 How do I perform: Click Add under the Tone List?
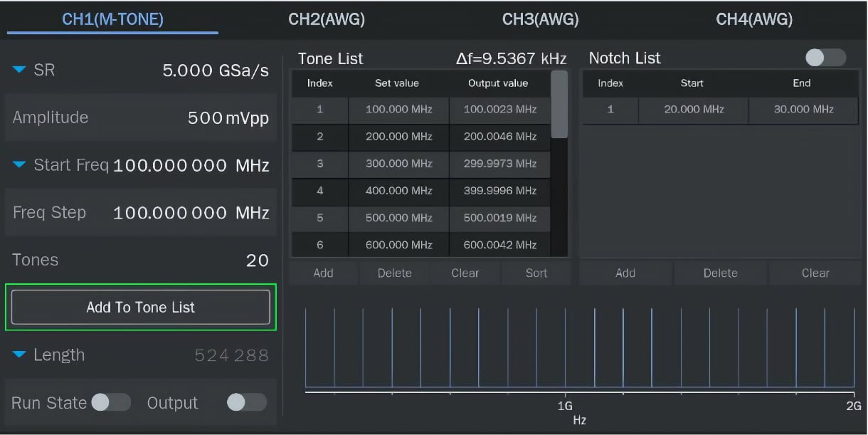click(x=323, y=273)
